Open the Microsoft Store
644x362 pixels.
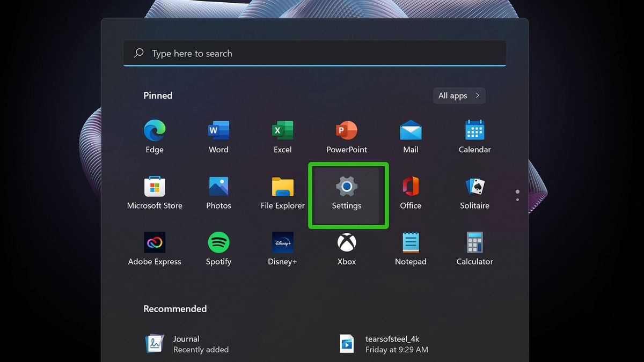154,187
